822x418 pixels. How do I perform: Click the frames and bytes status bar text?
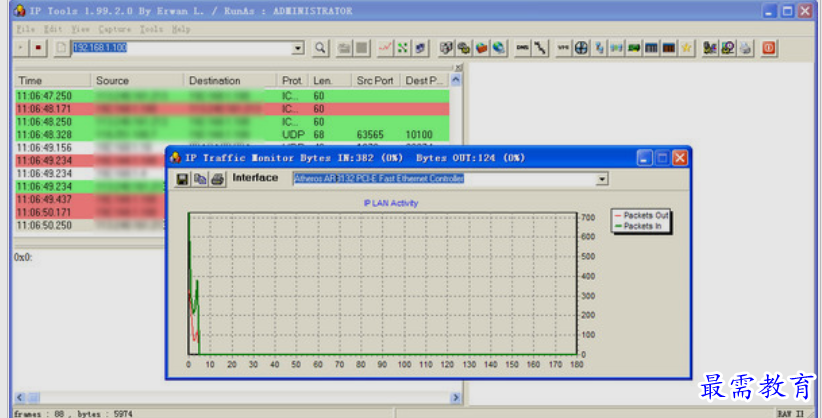coord(73,414)
